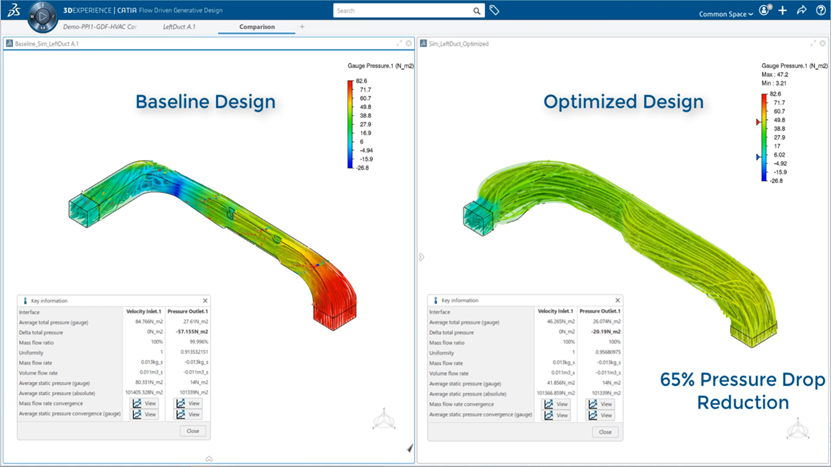Click the Sim_LeftDuct_Optimized panel icon
This screenshot has height=467, width=831.
tap(423, 43)
